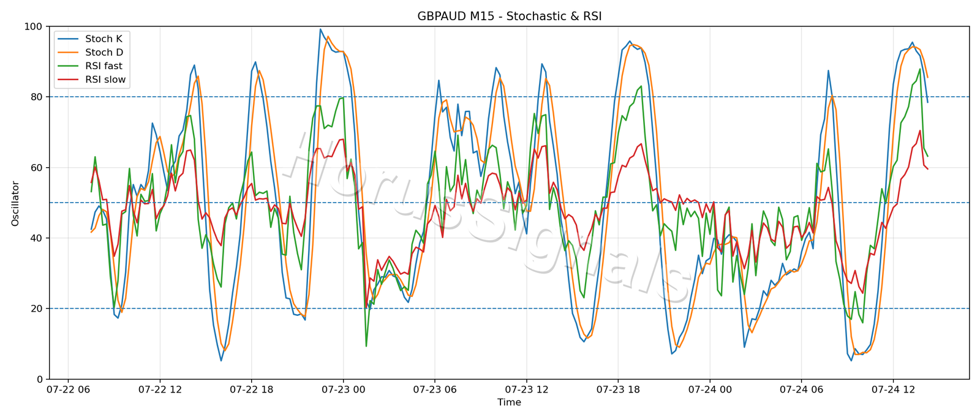Select the Stoch K legend label
Screen dimensions: 980x420
[x=104, y=39]
